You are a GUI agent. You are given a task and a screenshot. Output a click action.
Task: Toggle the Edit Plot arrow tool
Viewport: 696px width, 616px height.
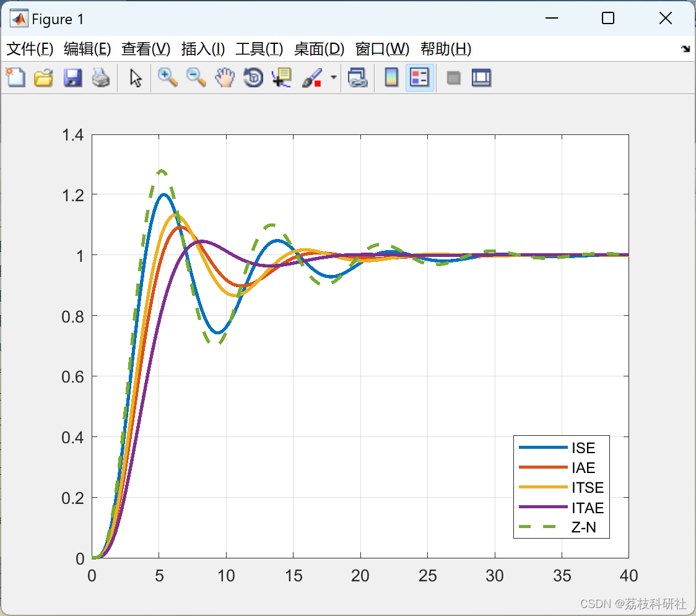coord(134,77)
